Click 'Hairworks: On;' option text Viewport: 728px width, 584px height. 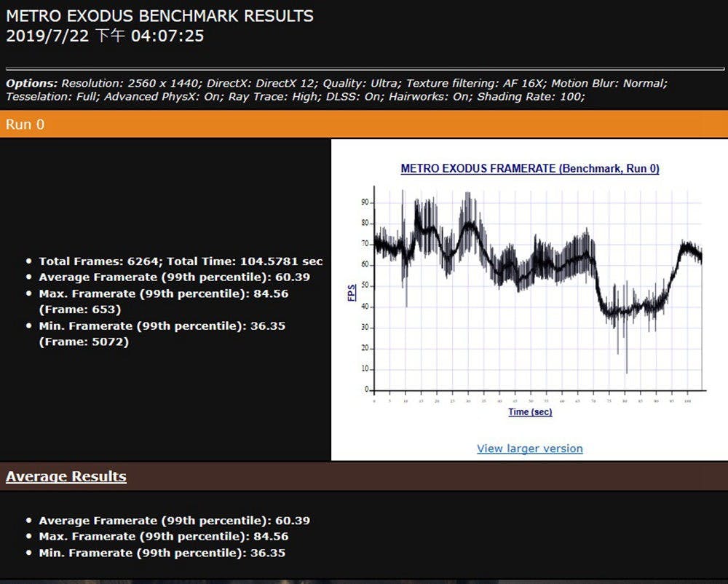click(x=431, y=97)
